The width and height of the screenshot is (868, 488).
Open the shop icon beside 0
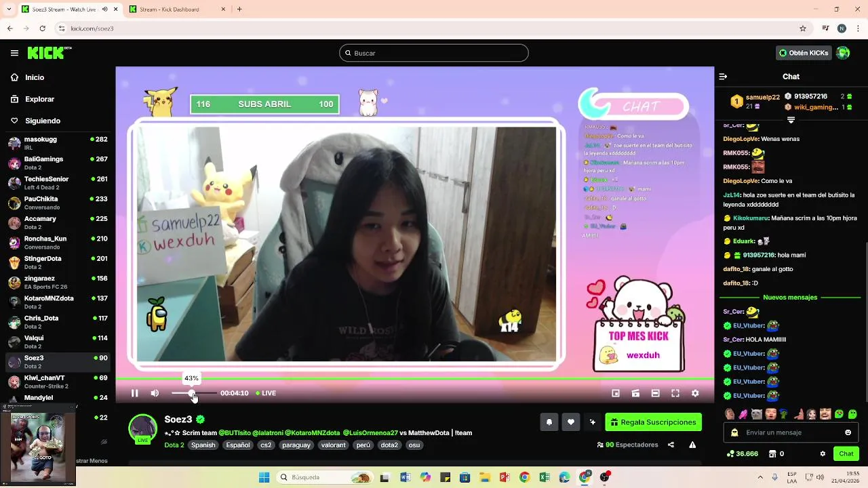pyautogui.click(x=772, y=453)
